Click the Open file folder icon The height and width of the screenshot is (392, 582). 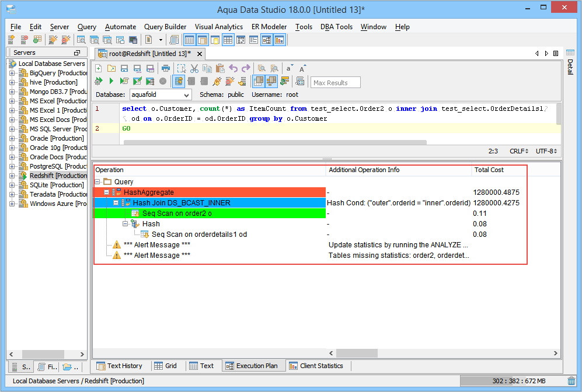click(x=111, y=68)
